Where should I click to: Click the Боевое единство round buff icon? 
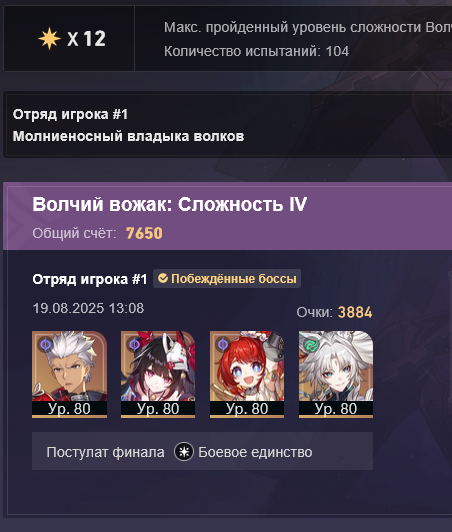pos(184,452)
